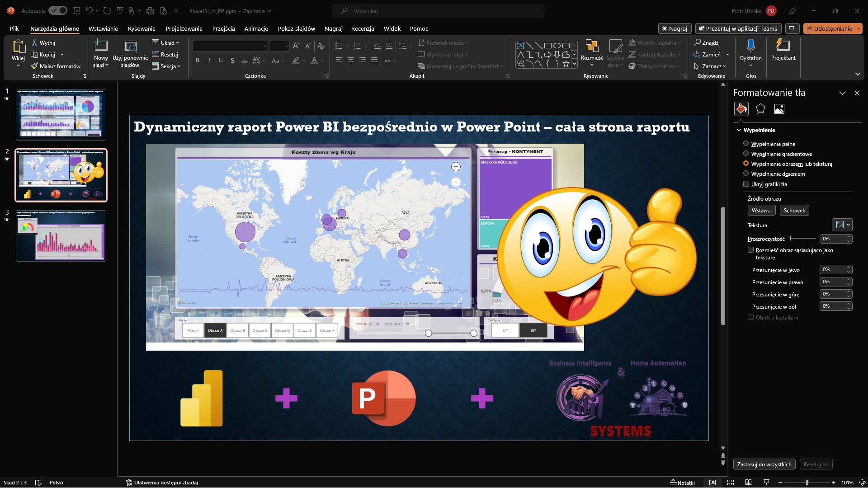The width and height of the screenshot is (868, 488).
Task: Click the Obszar A slicer button
Action: [x=215, y=330]
